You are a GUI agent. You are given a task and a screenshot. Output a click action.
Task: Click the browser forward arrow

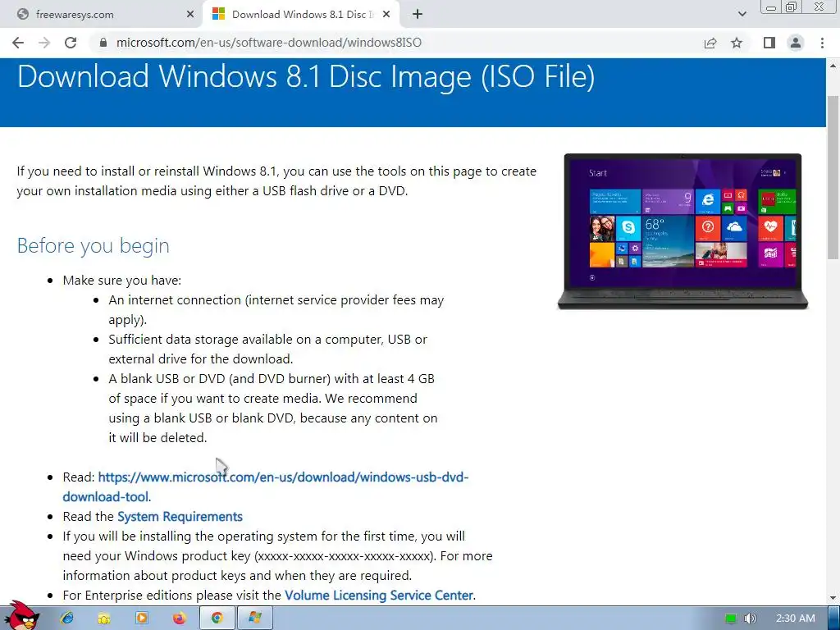tap(44, 43)
